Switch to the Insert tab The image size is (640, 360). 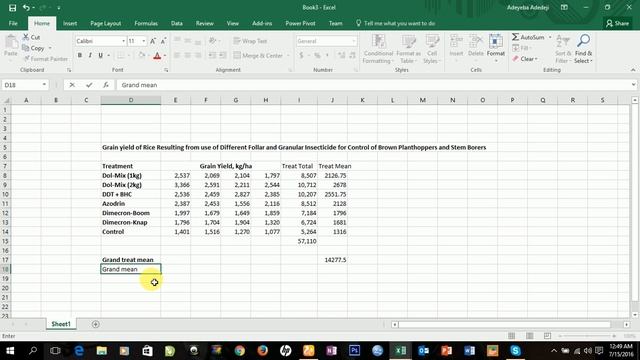pos(70,23)
